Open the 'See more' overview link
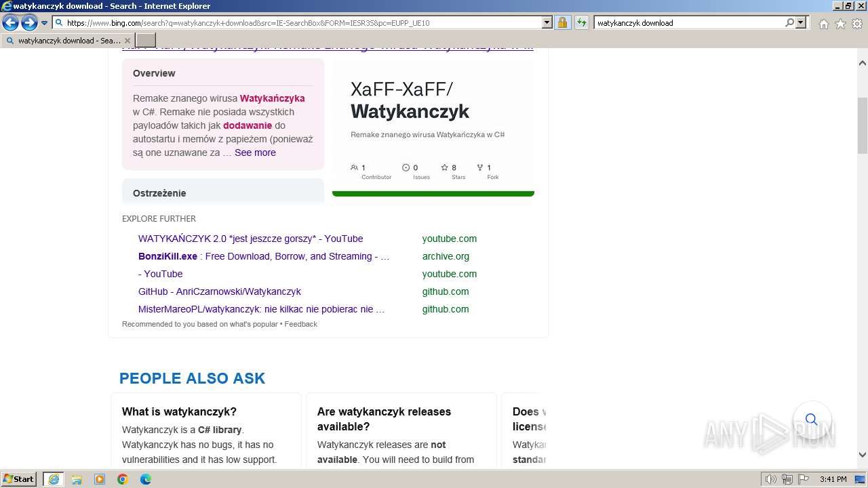This screenshot has height=488, width=868. click(255, 152)
